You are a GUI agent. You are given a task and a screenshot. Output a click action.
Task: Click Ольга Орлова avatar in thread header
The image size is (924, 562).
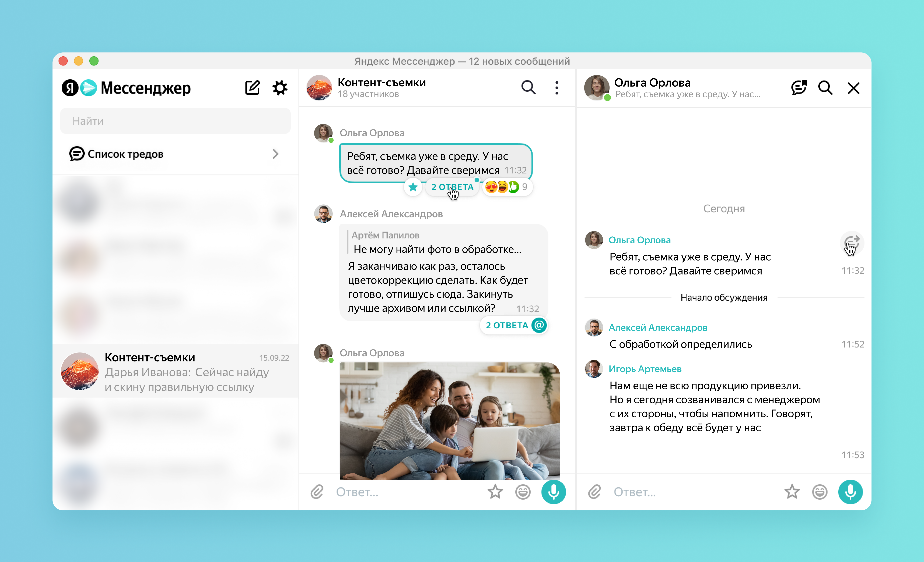597,88
